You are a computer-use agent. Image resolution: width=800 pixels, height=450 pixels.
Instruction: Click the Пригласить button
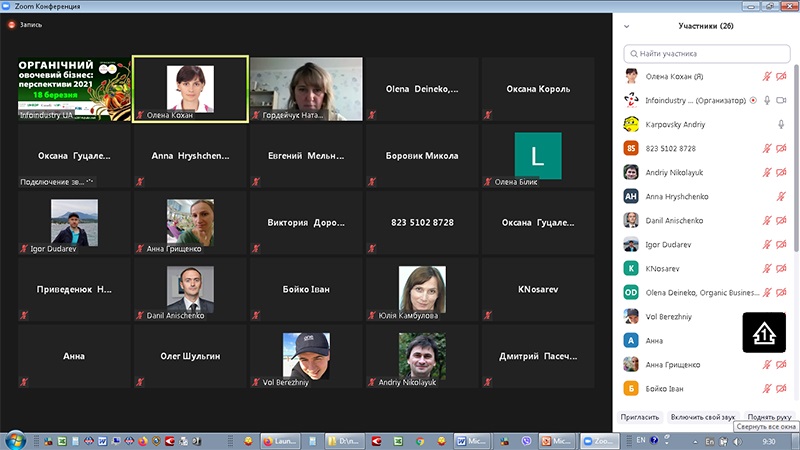click(x=640, y=417)
